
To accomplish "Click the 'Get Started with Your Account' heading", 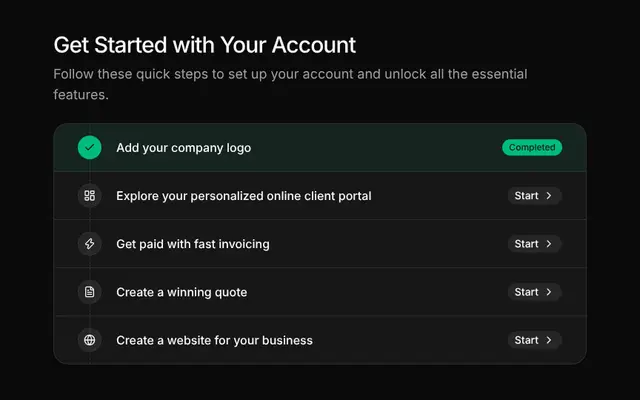I will (204, 44).
